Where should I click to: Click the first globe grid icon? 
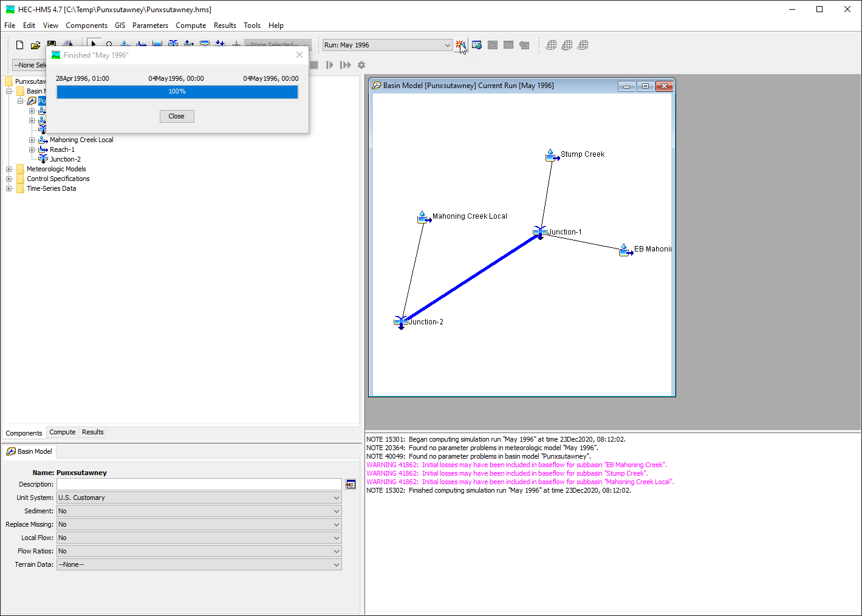(x=551, y=45)
